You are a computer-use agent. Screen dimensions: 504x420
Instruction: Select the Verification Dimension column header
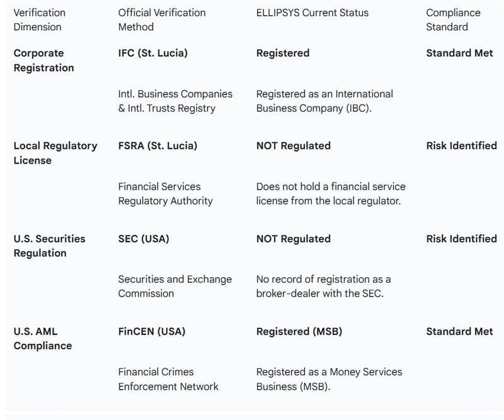pyautogui.click(x=39, y=20)
